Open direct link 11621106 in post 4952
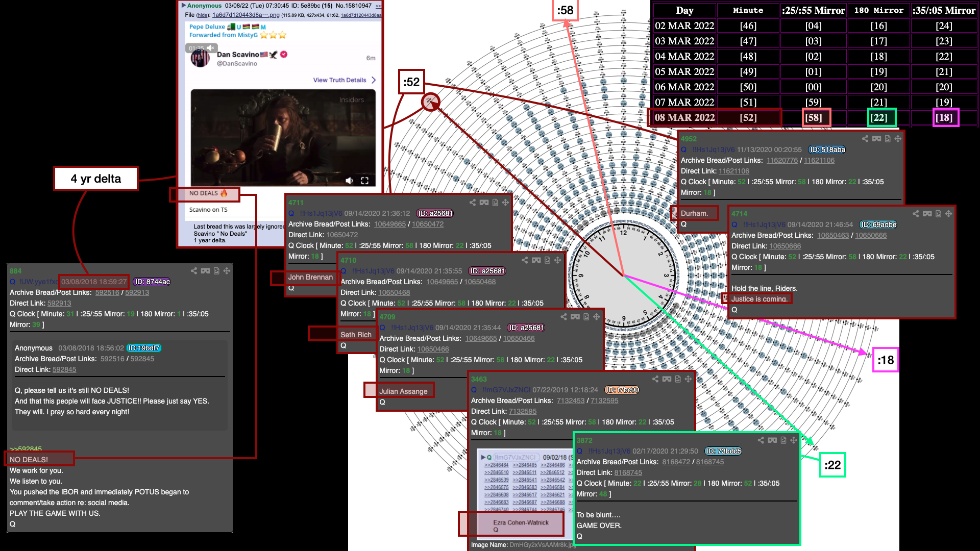 tap(734, 171)
